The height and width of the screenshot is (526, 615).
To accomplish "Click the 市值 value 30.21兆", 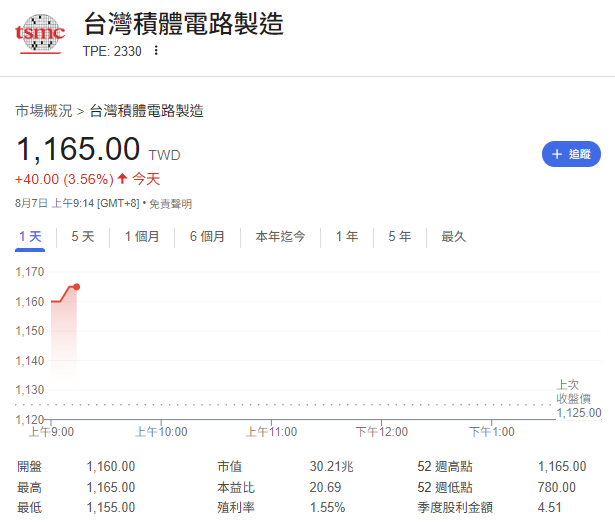I will click(x=331, y=466).
